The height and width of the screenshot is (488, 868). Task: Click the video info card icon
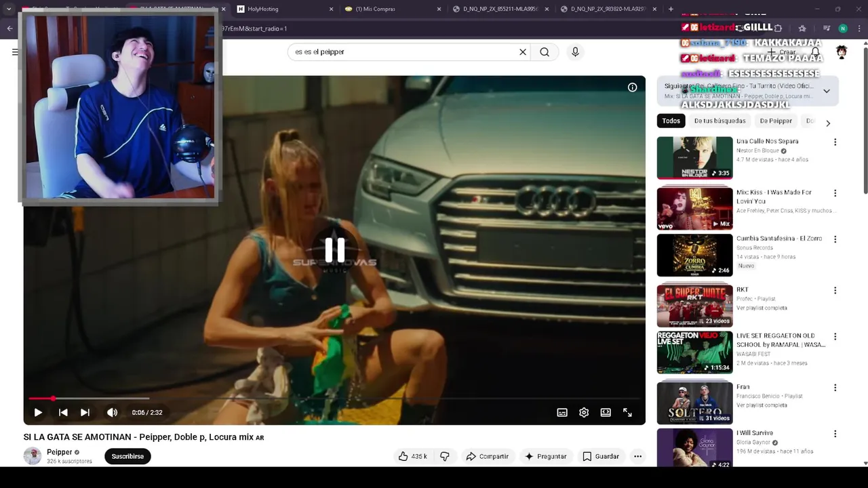click(x=632, y=87)
